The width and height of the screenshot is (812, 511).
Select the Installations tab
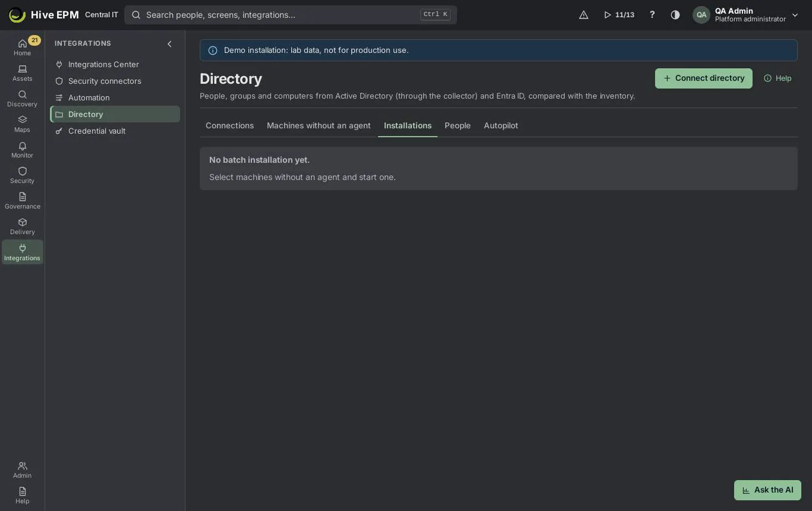408,125
